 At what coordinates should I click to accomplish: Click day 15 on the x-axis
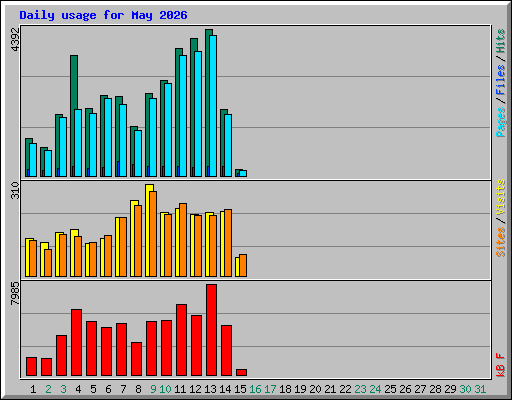(x=240, y=389)
